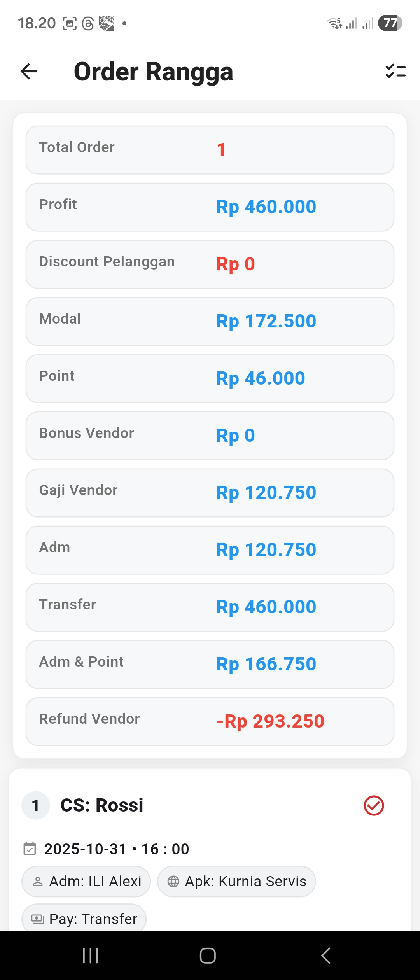Image resolution: width=420 pixels, height=980 pixels.
Task: Tap the calendar icon beside order date
Action: [x=30, y=849]
